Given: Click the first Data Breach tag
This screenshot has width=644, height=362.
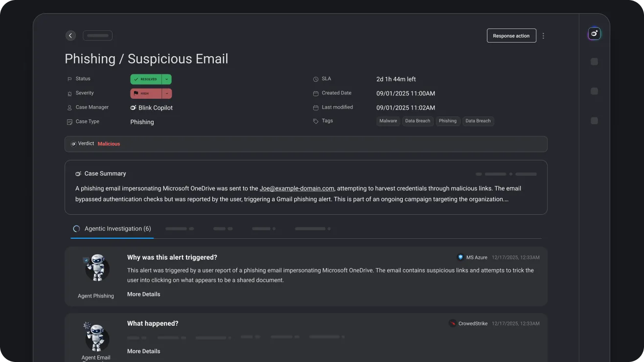Looking at the screenshot, I should click(x=418, y=121).
